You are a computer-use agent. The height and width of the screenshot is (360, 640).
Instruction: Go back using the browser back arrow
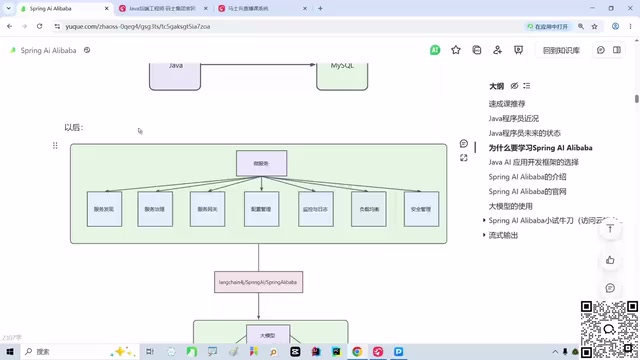9,26
